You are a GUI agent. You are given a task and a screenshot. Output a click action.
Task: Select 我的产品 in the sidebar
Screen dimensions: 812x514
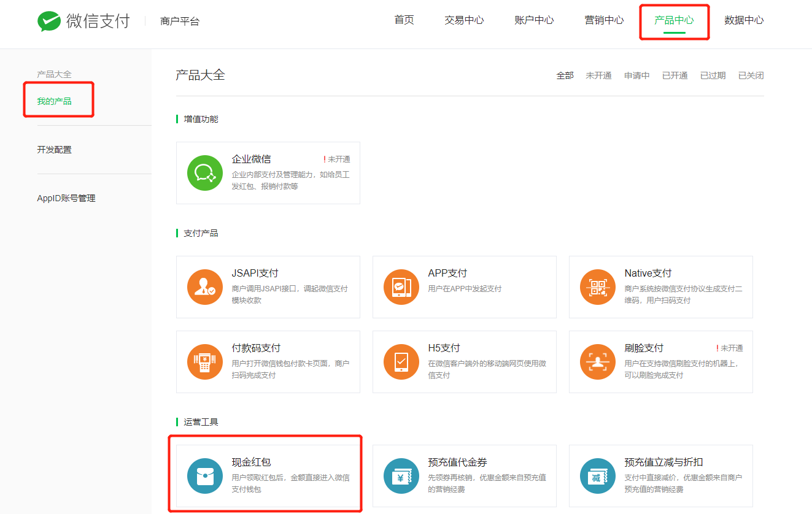54,101
